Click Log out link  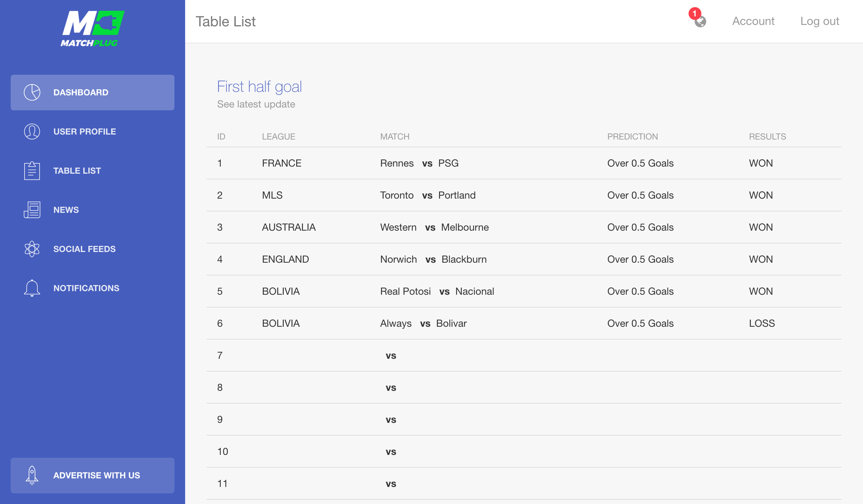(x=820, y=21)
